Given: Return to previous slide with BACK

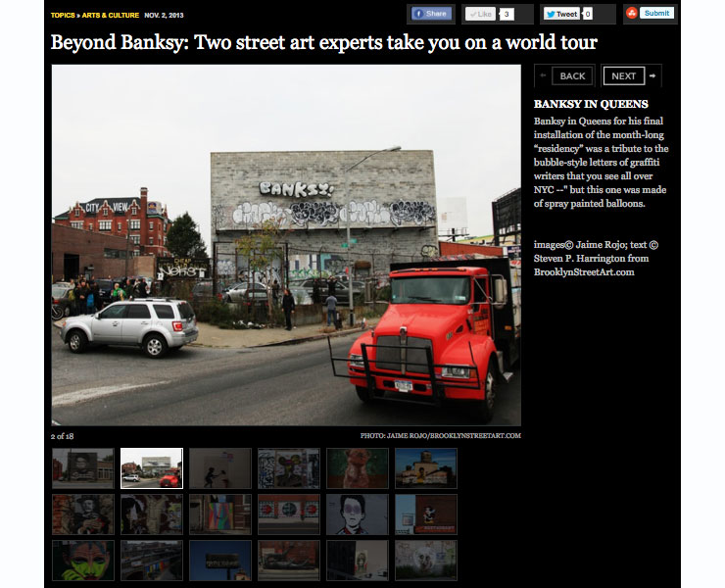Looking at the screenshot, I should (x=572, y=75).
